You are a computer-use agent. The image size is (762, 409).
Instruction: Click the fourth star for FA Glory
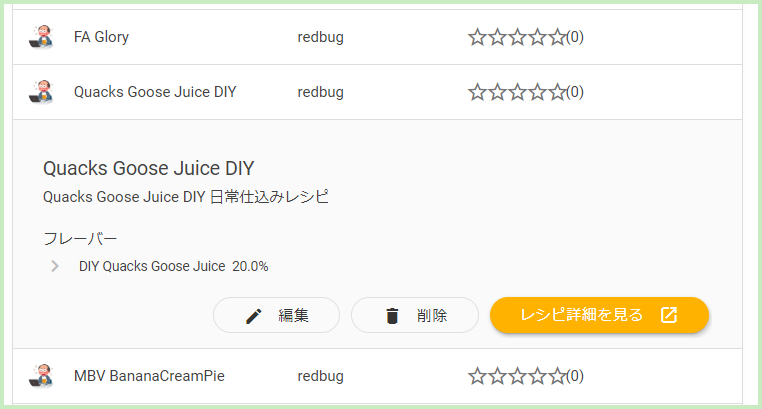tap(537, 37)
